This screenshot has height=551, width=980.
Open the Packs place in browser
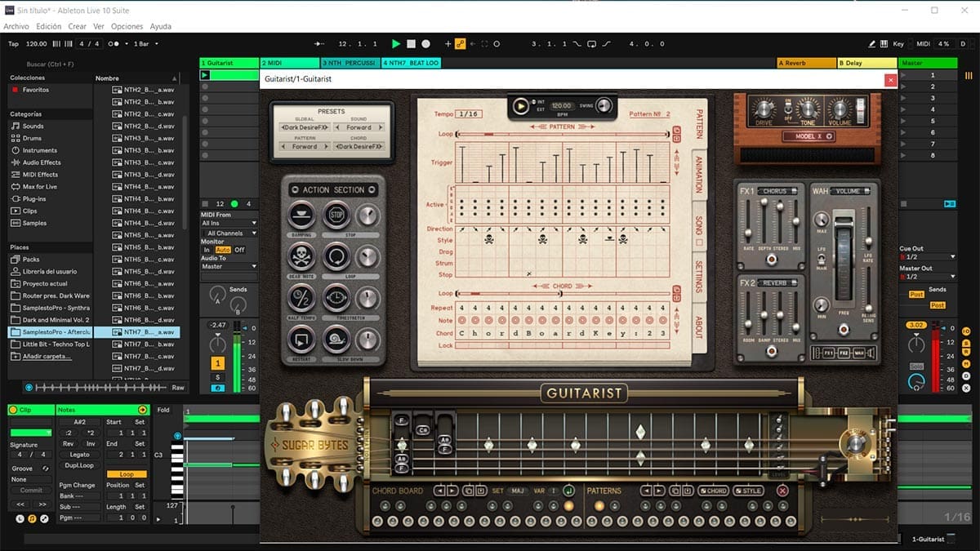pyautogui.click(x=31, y=260)
